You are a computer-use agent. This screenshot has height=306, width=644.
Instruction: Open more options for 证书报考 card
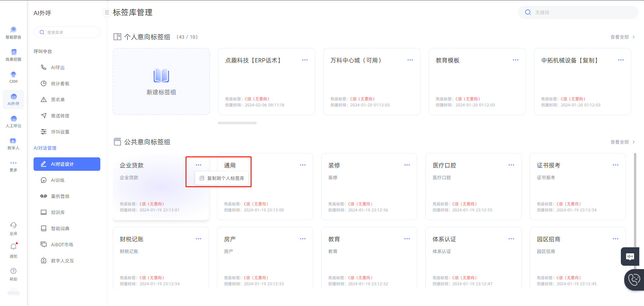[x=615, y=165]
